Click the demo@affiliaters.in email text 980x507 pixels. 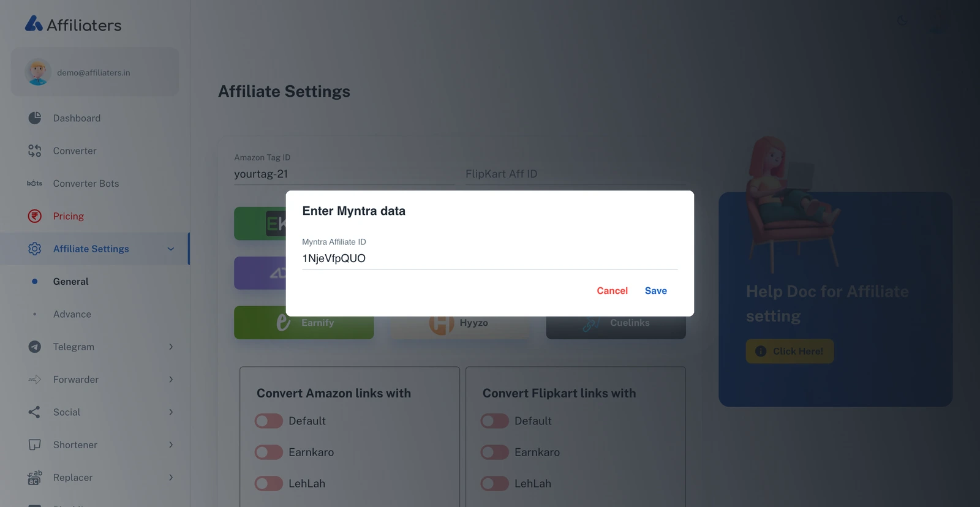point(94,72)
